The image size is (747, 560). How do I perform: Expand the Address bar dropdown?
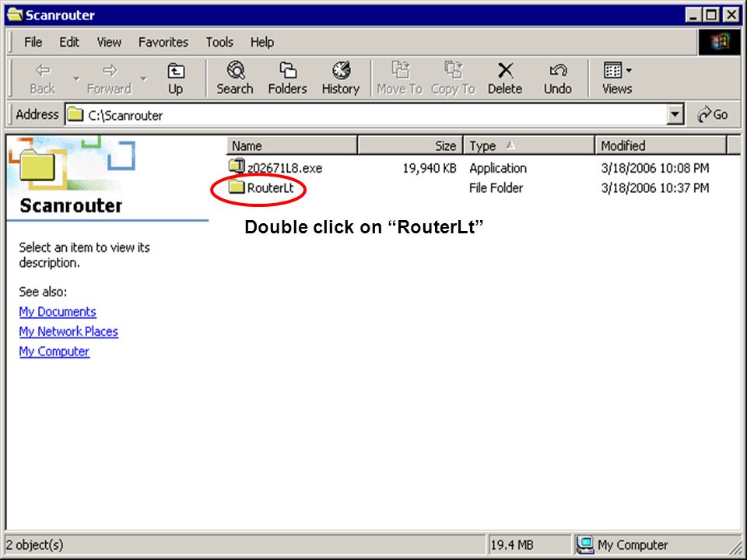[675, 115]
